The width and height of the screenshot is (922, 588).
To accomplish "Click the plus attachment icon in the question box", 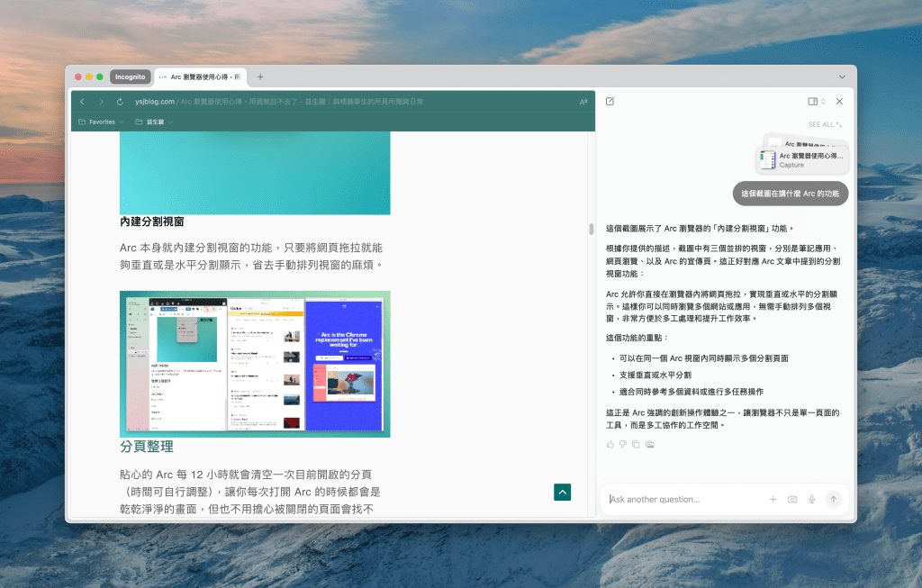I will click(x=773, y=499).
